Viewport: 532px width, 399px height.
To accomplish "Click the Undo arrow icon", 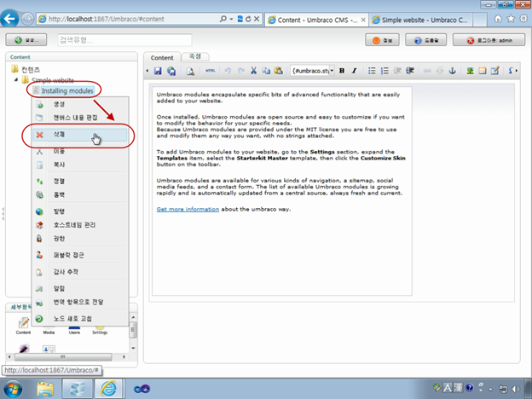I will pyautogui.click(x=228, y=71).
